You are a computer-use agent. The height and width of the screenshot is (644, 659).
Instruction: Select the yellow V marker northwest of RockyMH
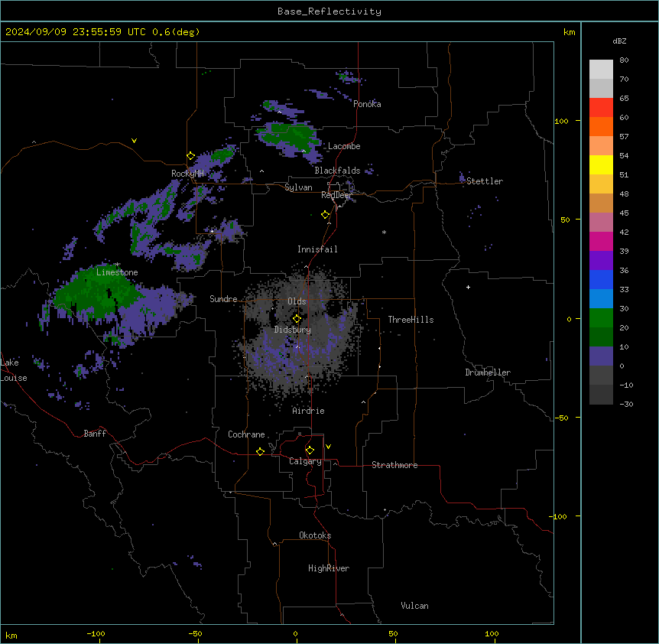pos(134,141)
